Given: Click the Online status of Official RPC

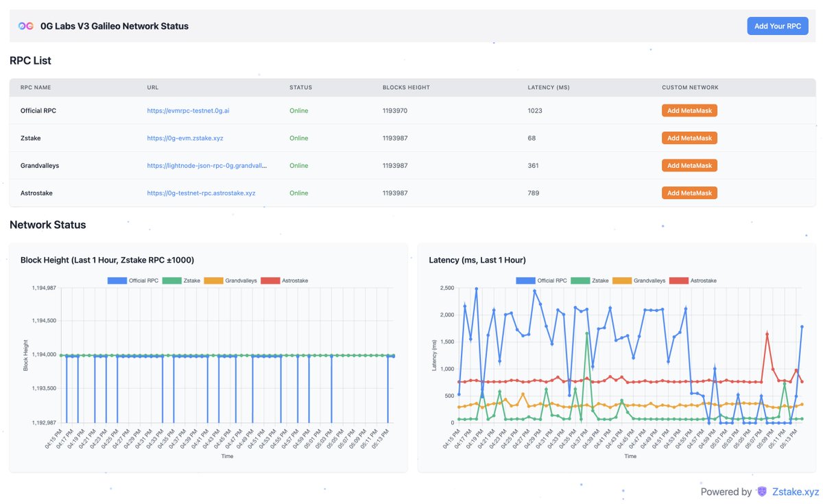Looking at the screenshot, I should (x=298, y=110).
